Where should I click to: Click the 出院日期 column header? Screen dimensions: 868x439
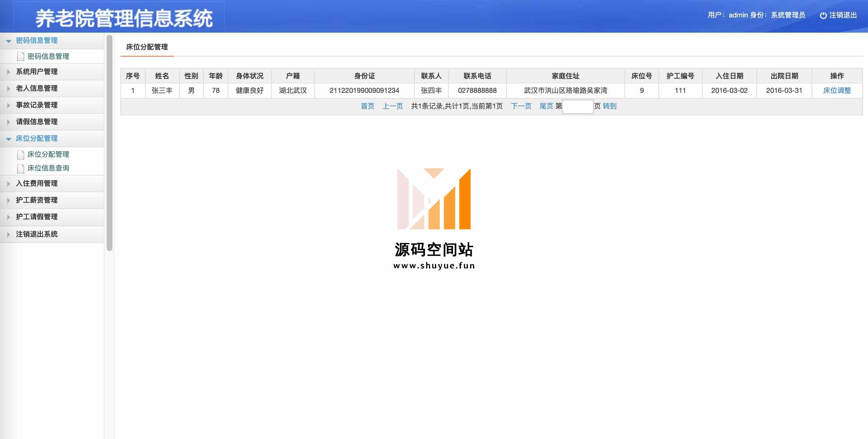coord(784,76)
